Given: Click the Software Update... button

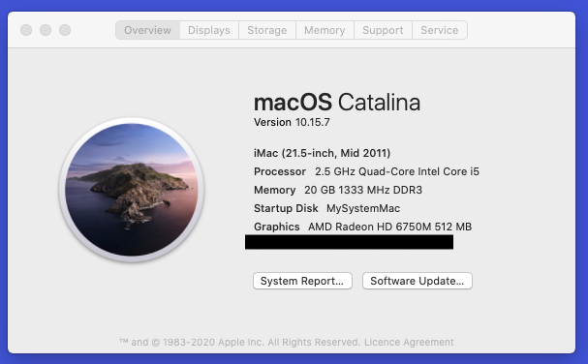Looking at the screenshot, I should point(417,281).
